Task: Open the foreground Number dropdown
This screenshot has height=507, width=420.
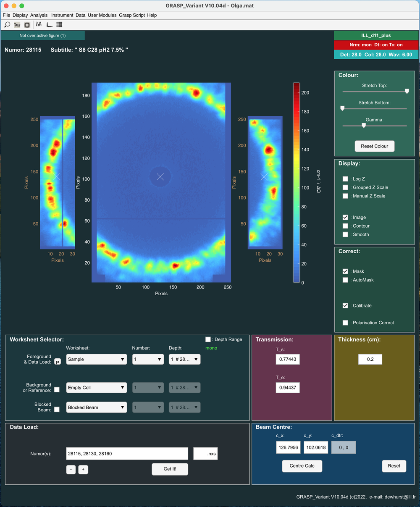Action: pyautogui.click(x=148, y=360)
